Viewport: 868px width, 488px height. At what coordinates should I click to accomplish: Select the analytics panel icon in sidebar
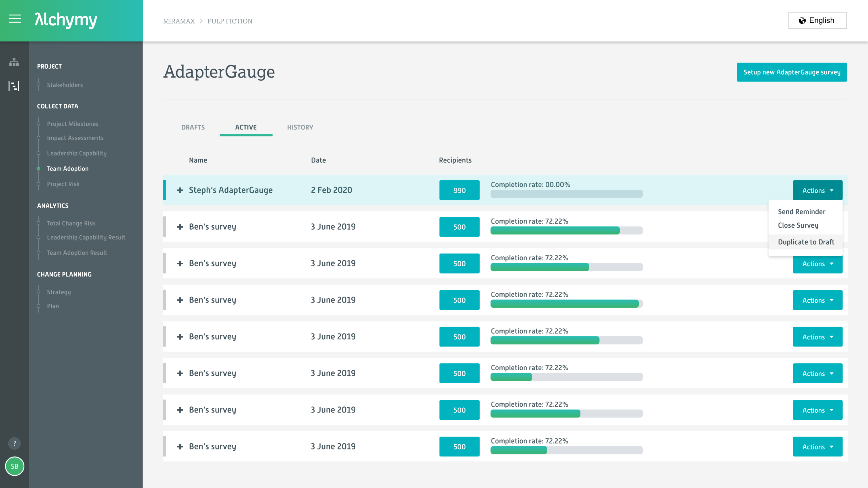[14, 86]
